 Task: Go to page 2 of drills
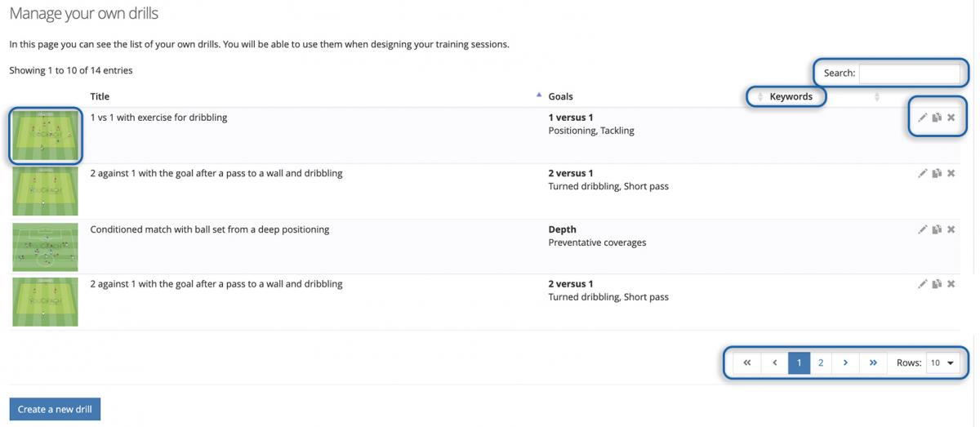tap(821, 363)
